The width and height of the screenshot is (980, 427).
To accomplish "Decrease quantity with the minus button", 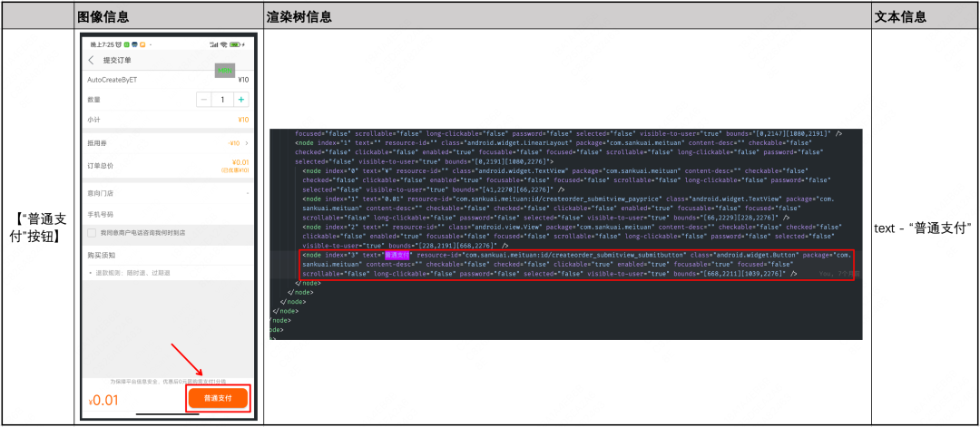I will [204, 99].
